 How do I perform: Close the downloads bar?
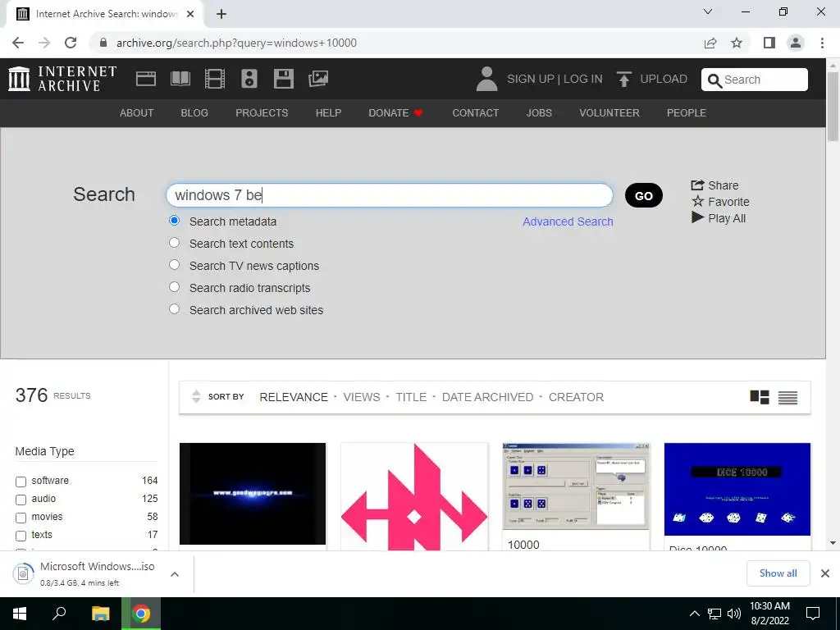tap(825, 573)
